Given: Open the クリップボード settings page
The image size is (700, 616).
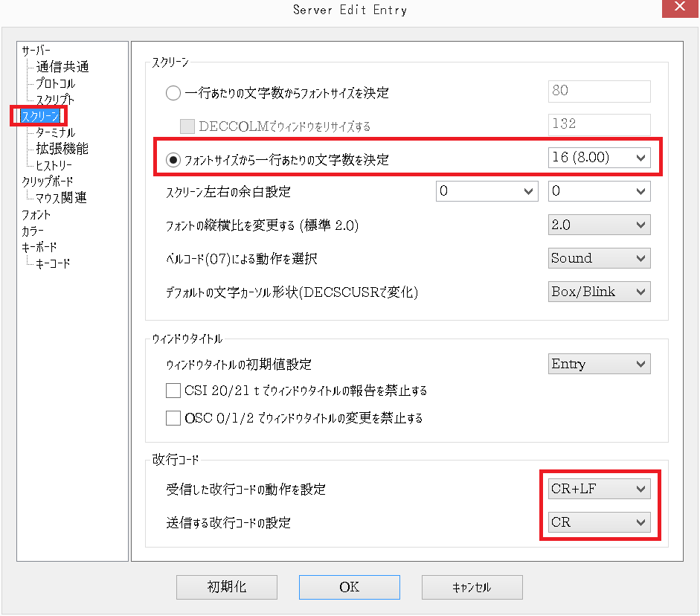Looking at the screenshot, I should (x=47, y=181).
